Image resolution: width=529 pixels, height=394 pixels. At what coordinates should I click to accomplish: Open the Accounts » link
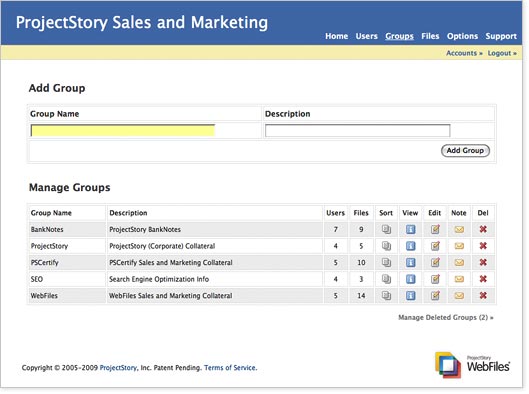coord(464,53)
